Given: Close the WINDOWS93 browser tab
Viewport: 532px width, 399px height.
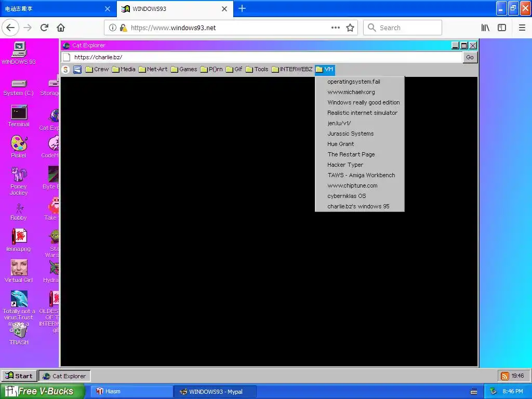Looking at the screenshot, I should pos(224,9).
